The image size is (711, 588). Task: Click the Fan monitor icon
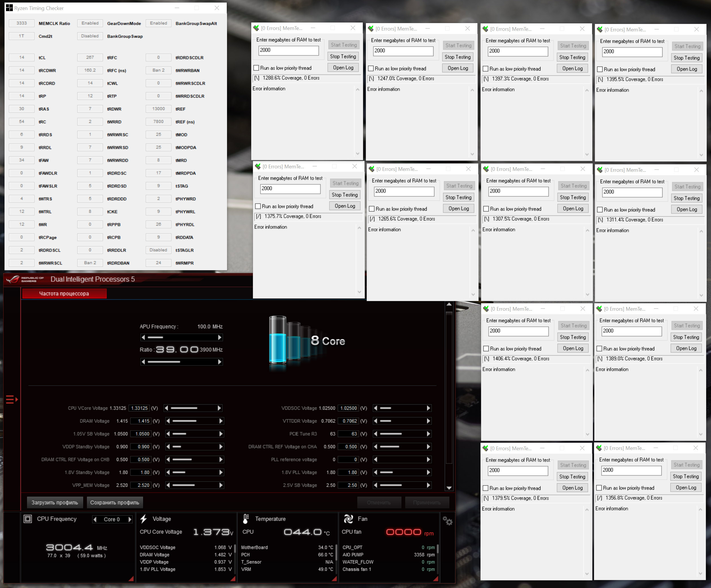point(349,519)
